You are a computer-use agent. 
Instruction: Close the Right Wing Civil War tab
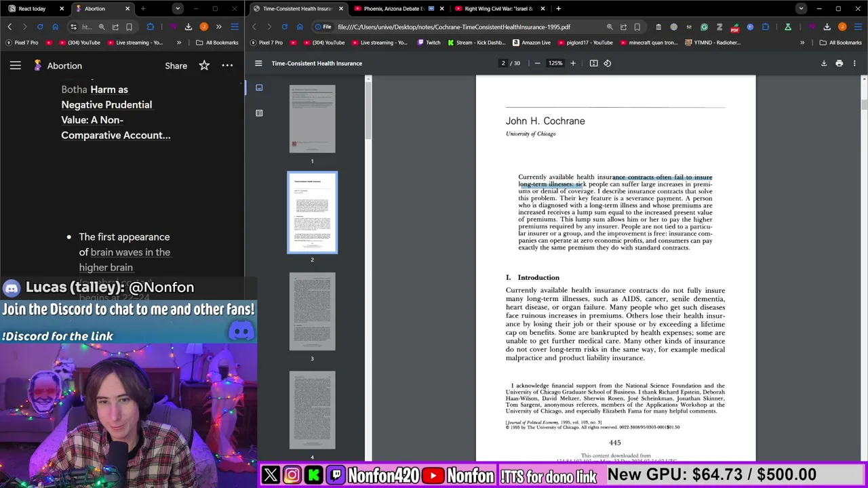point(542,9)
